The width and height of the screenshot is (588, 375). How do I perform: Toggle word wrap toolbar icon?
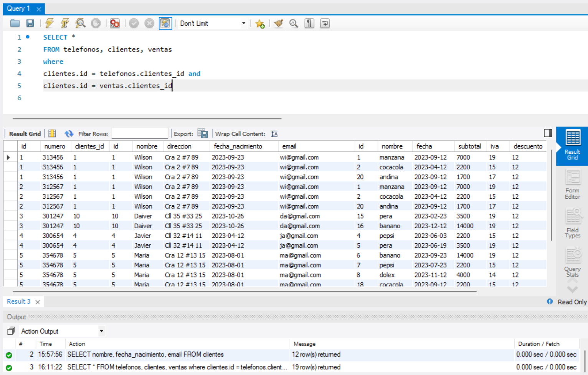click(325, 23)
